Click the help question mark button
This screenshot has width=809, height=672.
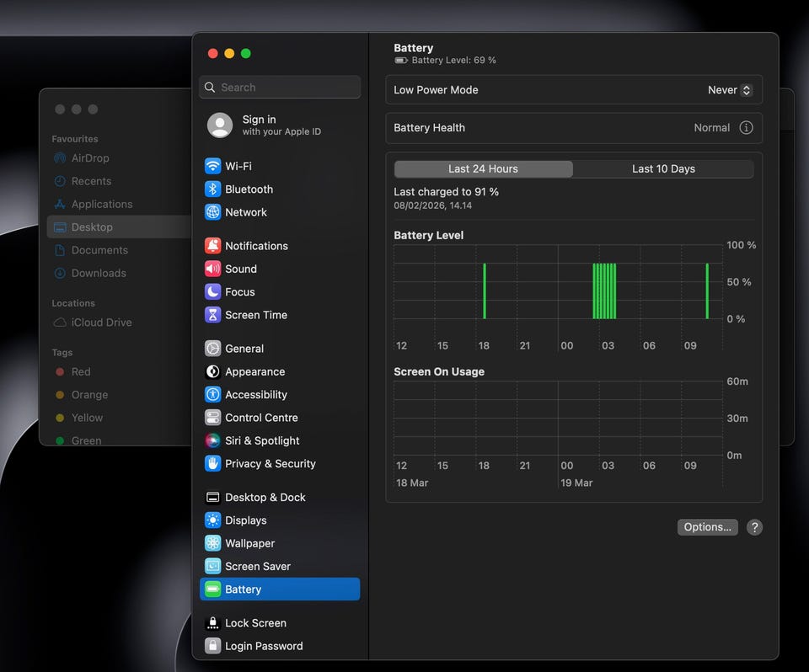click(755, 527)
